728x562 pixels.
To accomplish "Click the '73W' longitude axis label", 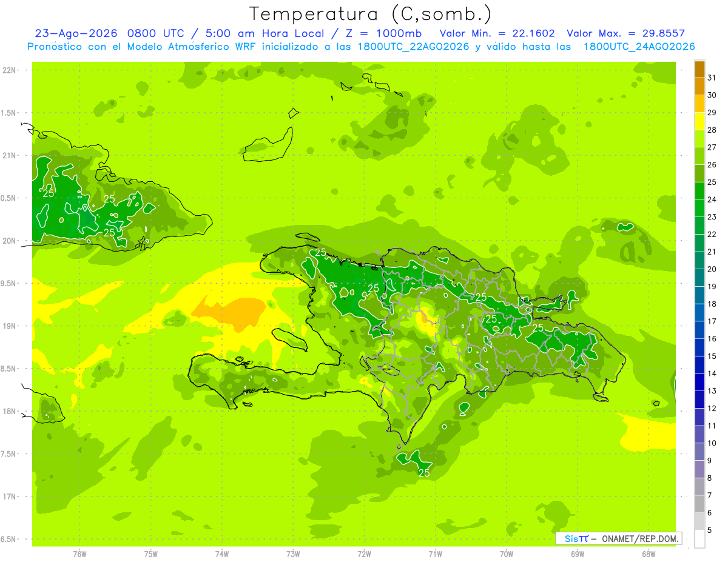I will pos(293,555).
